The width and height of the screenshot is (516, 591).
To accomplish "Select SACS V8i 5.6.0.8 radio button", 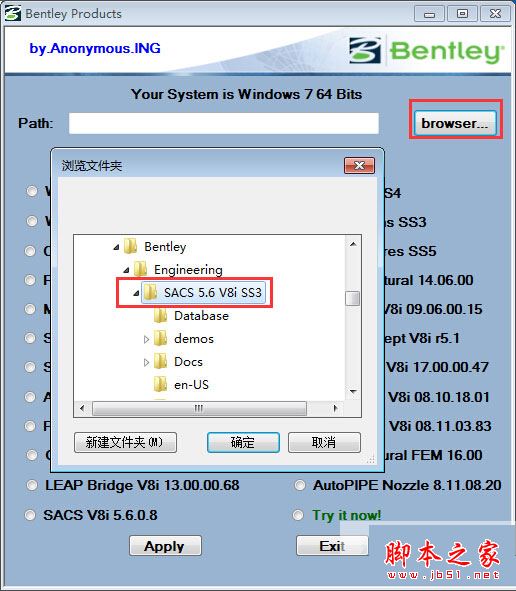I will [x=30, y=515].
